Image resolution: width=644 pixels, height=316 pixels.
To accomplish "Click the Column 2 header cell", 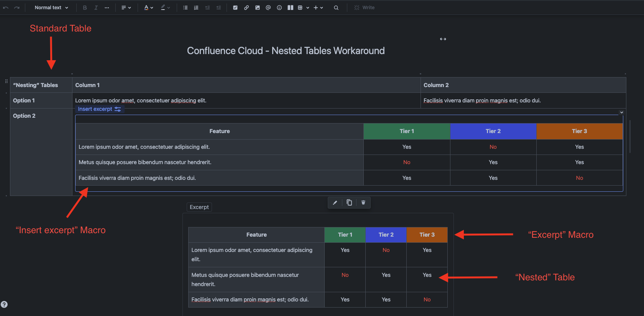I will (x=523, y=85).
